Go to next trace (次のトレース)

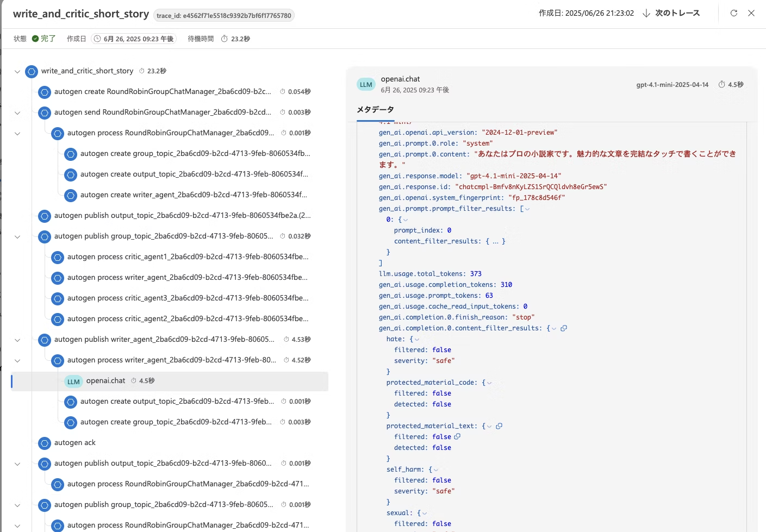pyautogui.click(x=671, y=13)
